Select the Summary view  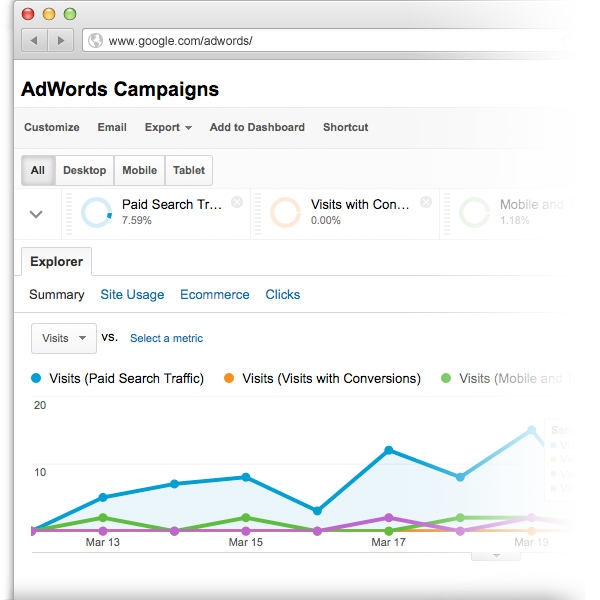click(57, 294)
